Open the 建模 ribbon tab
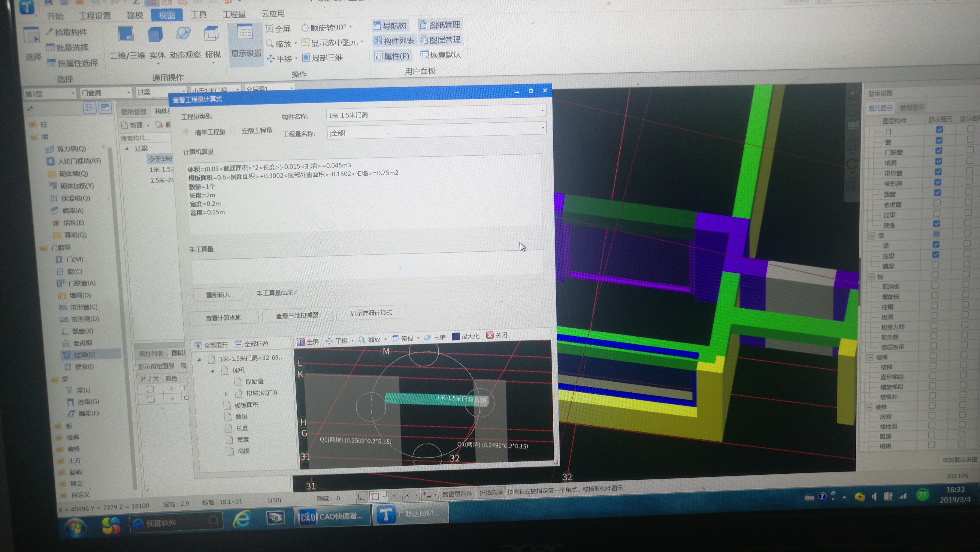Image resolution: width=980 pixels, height=552 pixels. (x=135, y=16)
